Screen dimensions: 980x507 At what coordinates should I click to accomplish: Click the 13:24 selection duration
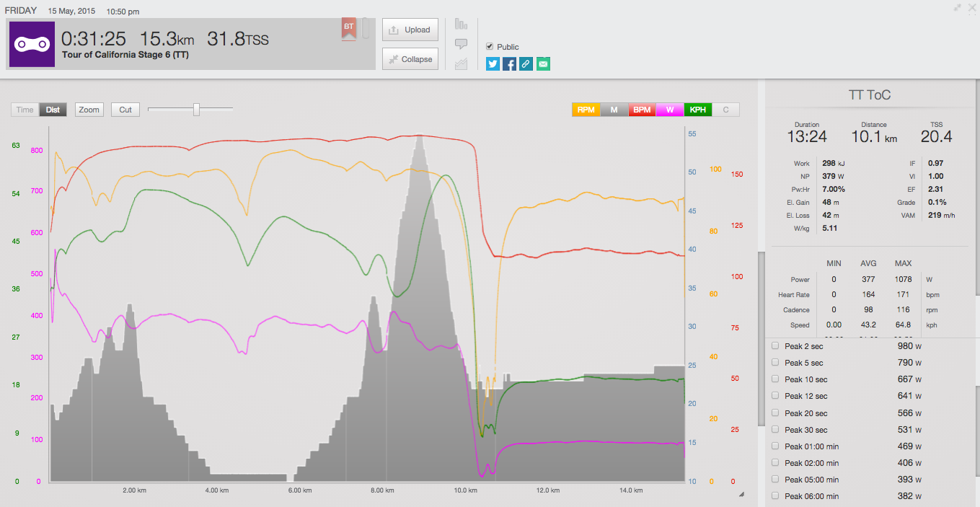pos(807,136)
